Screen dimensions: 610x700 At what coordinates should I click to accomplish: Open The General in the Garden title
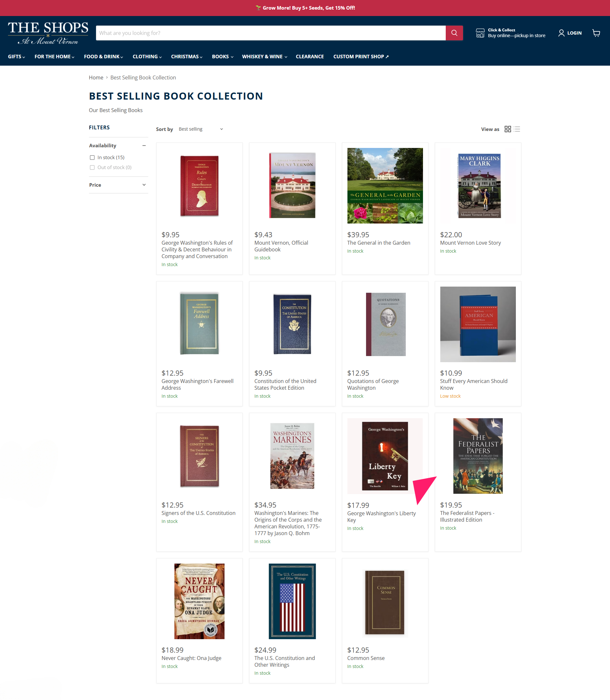pyautogui.click(x=378, y=243)
